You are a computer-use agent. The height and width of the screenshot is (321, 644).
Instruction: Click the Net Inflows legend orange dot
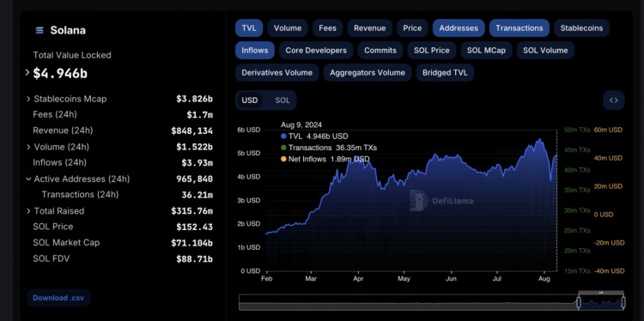point(283,159)
